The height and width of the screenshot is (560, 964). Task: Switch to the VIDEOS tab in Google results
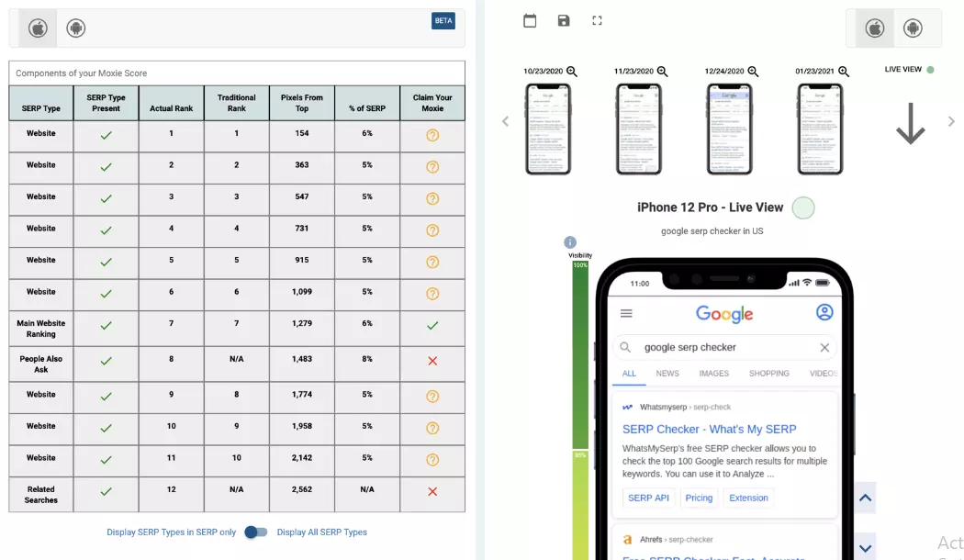click(x=824, y=373)
